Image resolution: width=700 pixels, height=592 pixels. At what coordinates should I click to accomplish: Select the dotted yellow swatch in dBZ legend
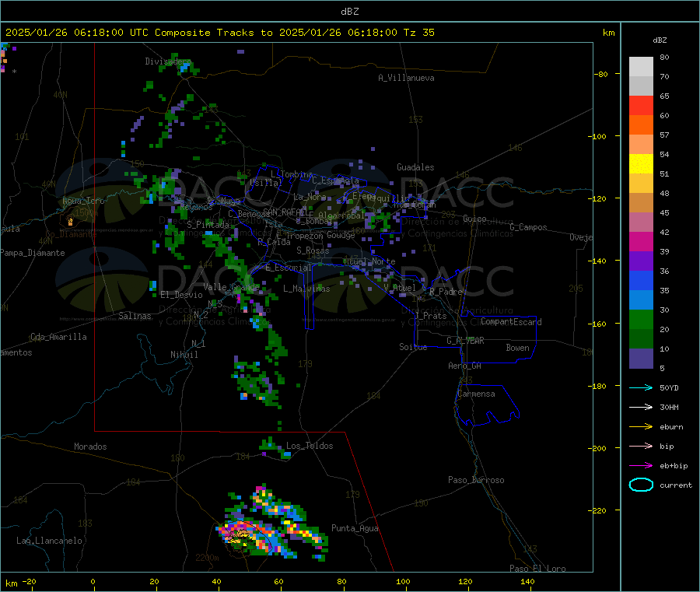[x=641, y=164]
